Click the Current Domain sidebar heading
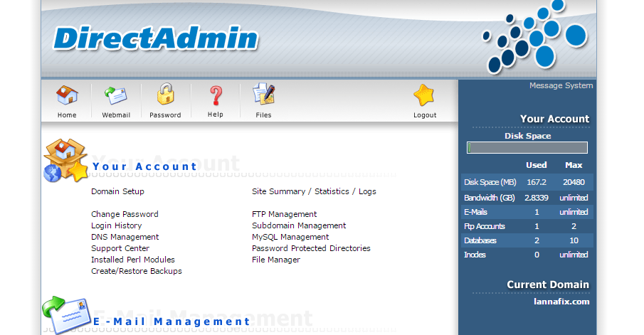Image resolution: width=644 pixels, height=335 pixels. (x=548, y=285)
